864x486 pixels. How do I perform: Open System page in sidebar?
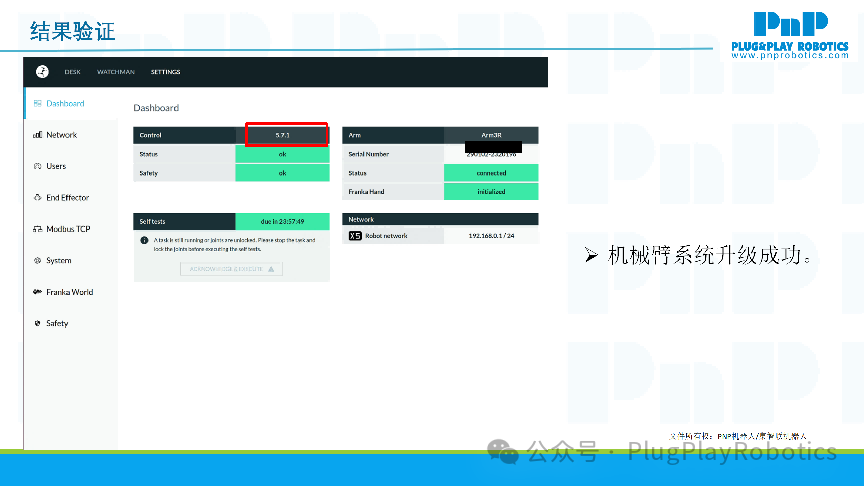59,260
